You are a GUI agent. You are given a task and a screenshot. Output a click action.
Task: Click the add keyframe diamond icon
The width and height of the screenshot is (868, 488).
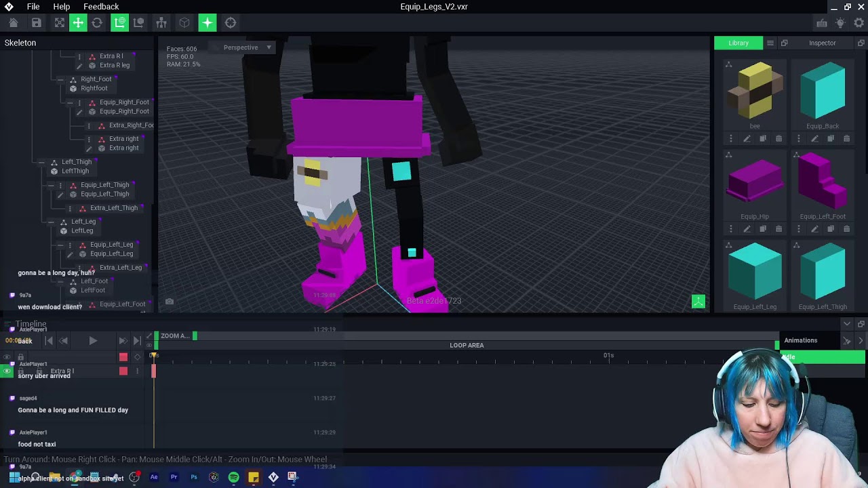(x=137, y=357)
